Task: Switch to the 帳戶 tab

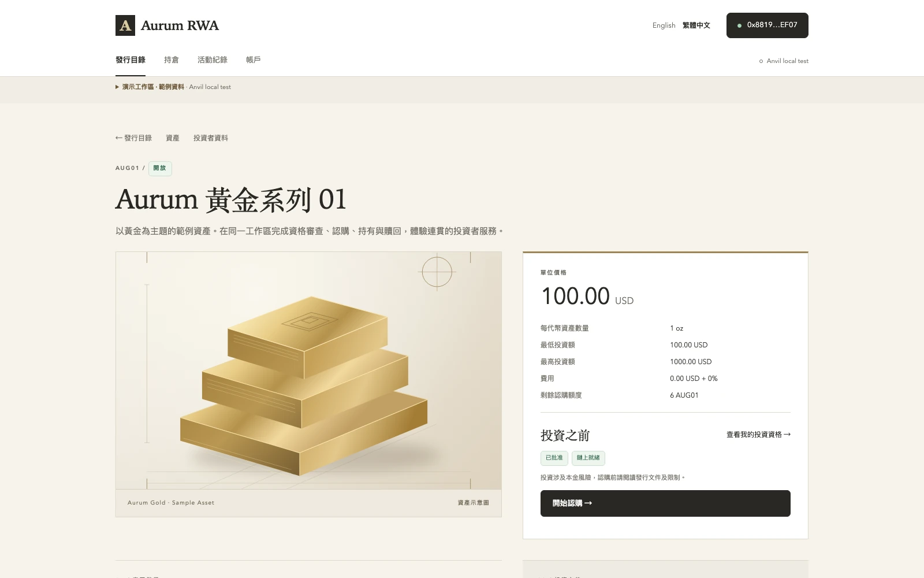Action: pyautogui.click(x=254, y=60)
